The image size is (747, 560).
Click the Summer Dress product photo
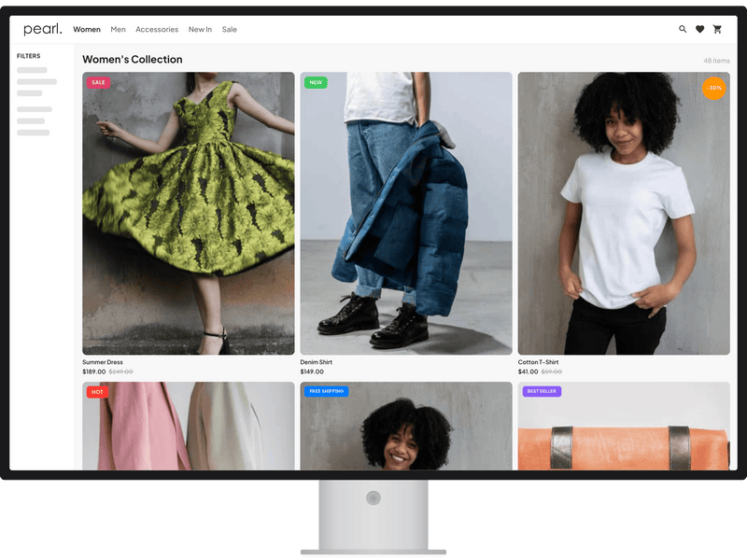click(x=190, y=215)
